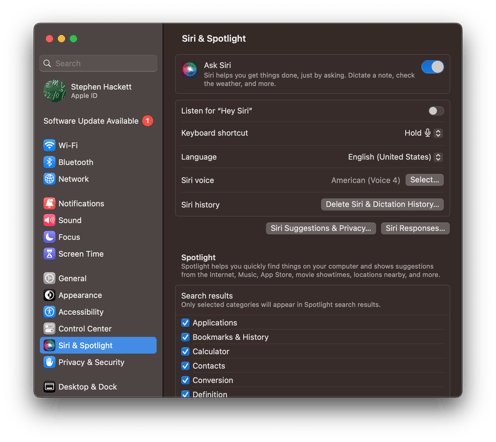
Task: Click the Select... Siri voice button
Action: point(424,180)
